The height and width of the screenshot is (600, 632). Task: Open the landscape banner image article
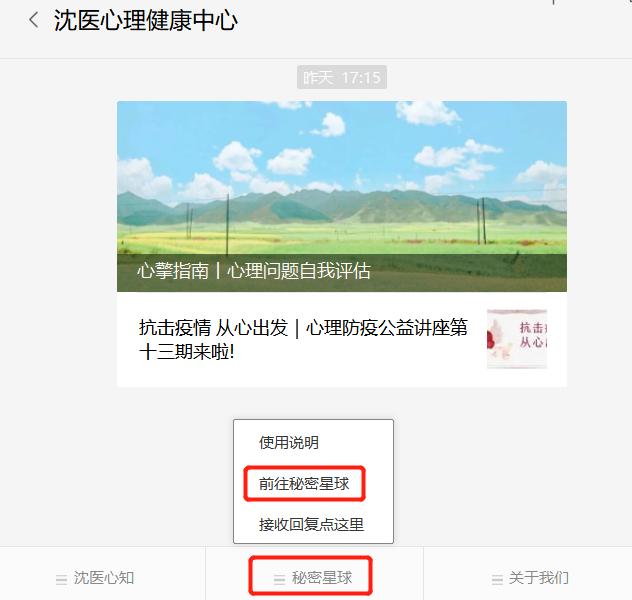click(x=342, y=196)
